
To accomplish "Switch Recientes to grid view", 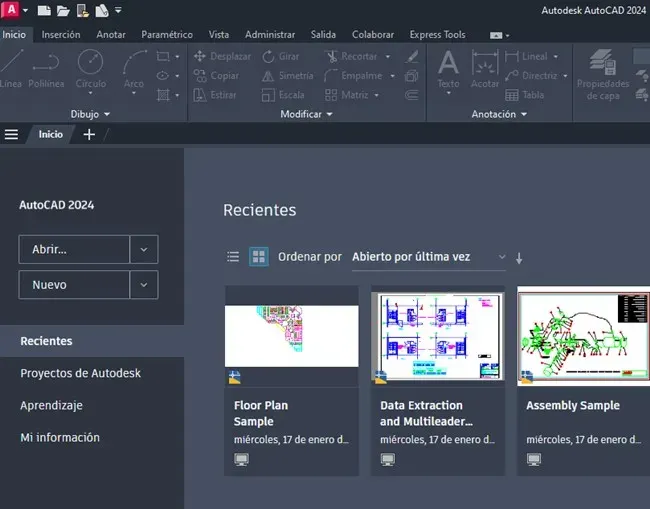I will (x=259, y=257).
